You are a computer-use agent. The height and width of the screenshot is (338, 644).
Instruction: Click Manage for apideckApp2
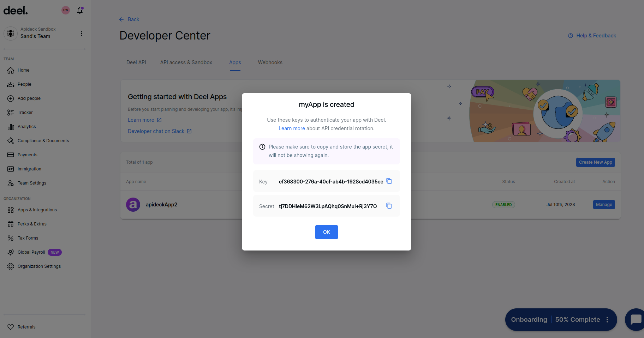tap(604, 205)
